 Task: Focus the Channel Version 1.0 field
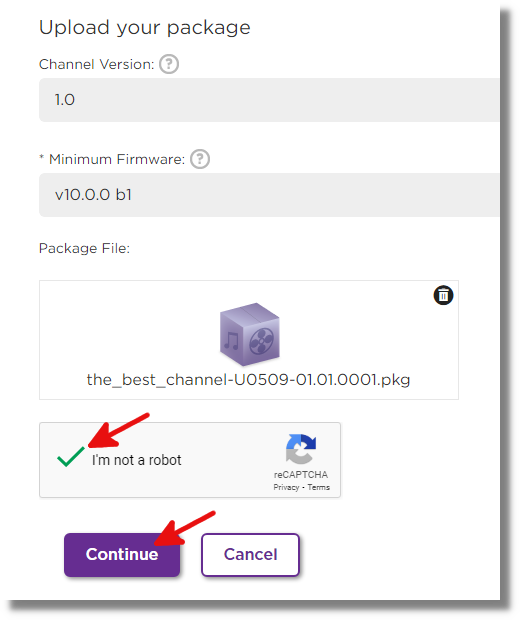[269, 100]
